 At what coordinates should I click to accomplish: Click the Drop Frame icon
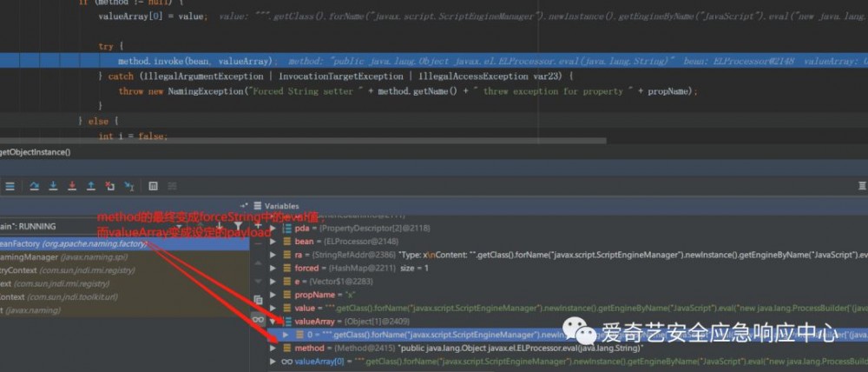tap(109, 186)
